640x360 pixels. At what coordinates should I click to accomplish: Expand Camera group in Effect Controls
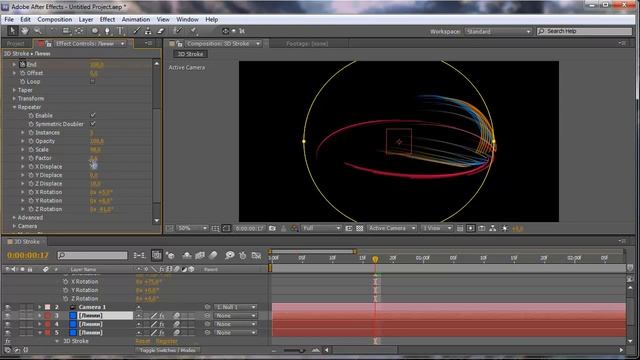(x=14, y=226)
